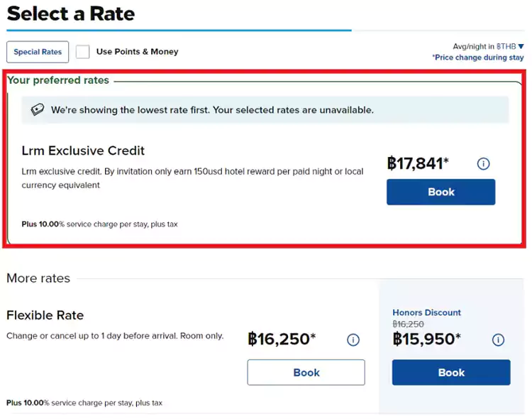Click info icon beside the ฿17,841 rate
This screenshot has width=532, height=419.
483,164
